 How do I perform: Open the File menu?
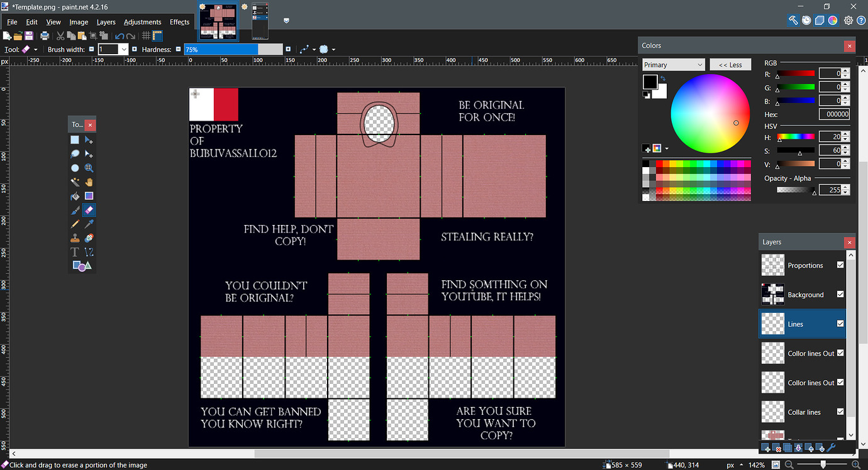(12, 22)
